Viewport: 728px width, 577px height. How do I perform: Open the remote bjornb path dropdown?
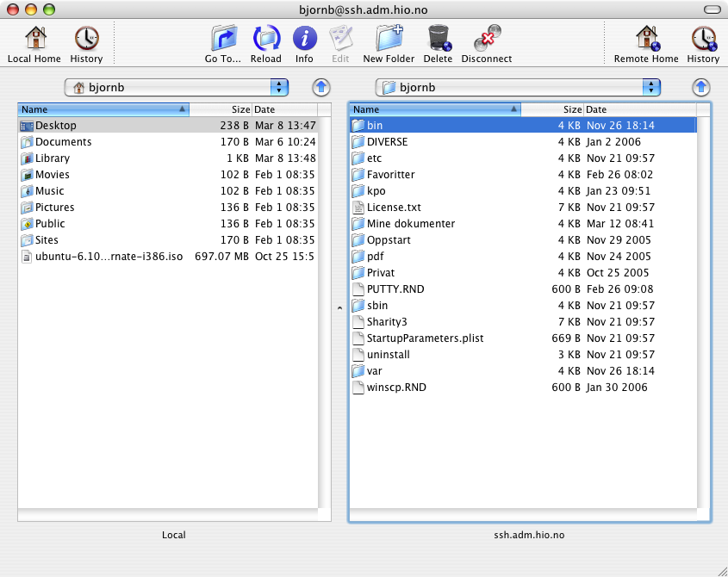point(518,87)
